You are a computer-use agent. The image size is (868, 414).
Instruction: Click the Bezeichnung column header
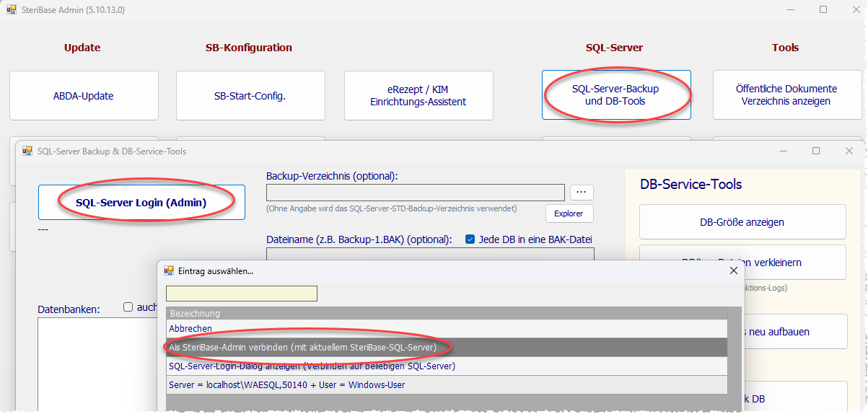[447, 314]
